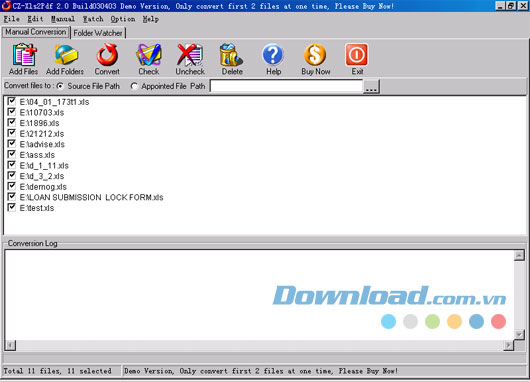Open the Edit menu

pos(35,19)
